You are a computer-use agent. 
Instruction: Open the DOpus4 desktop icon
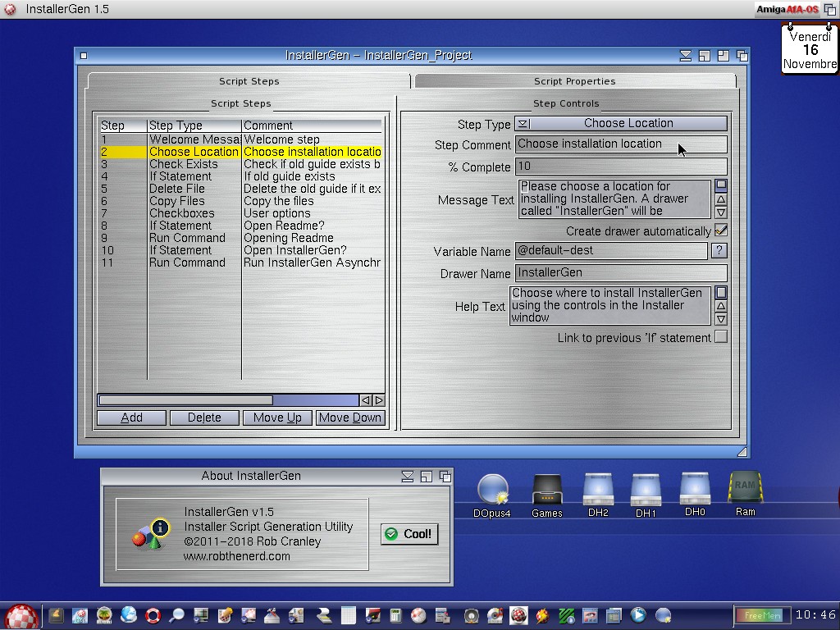tap(492, 491)
